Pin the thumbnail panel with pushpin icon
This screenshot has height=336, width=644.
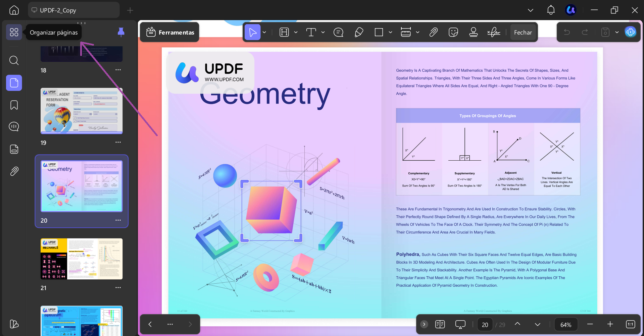point(121,32)
